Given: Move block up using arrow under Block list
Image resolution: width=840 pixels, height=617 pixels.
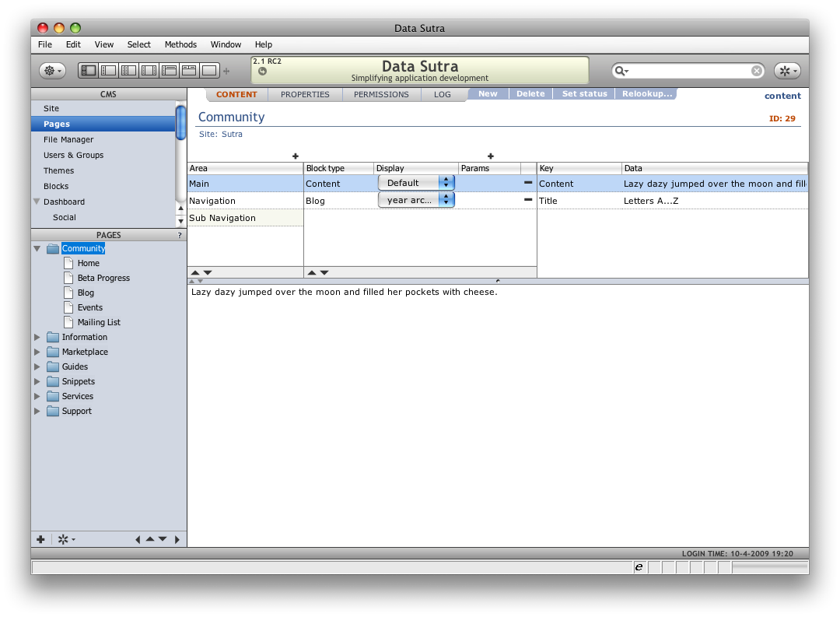Looking at the screenshot, I should click(x=312, y=273).
